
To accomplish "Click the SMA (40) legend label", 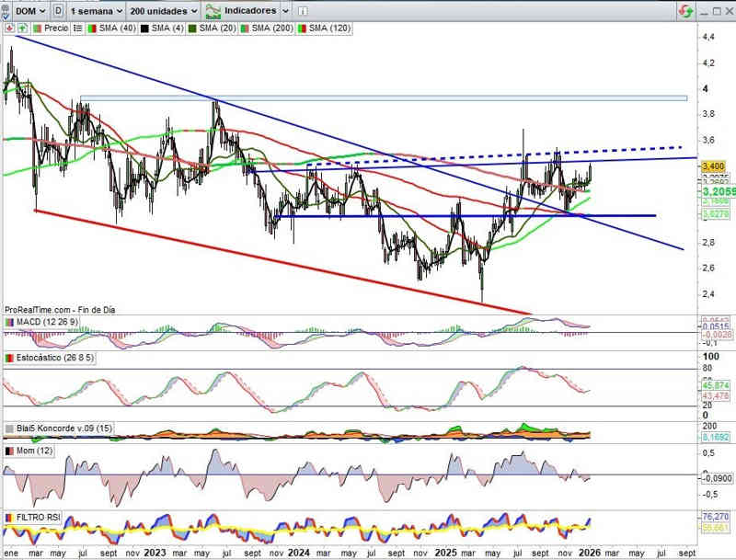I will (119, 29).
